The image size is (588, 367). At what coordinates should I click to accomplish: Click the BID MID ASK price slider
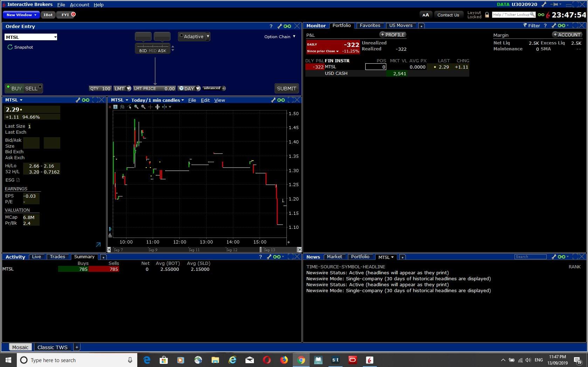[153, 49]
